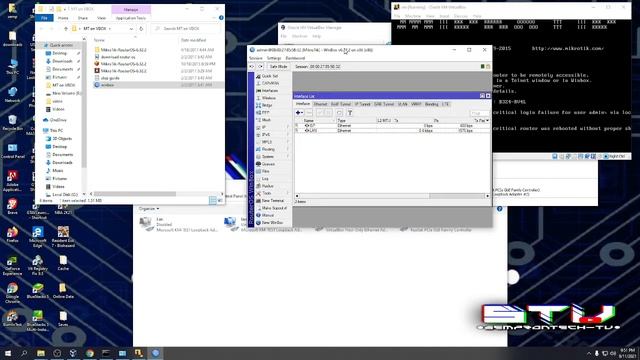Expand the System submenu in WinBox
This screenshot has height=360, width=640.
[x=272, y=157]
